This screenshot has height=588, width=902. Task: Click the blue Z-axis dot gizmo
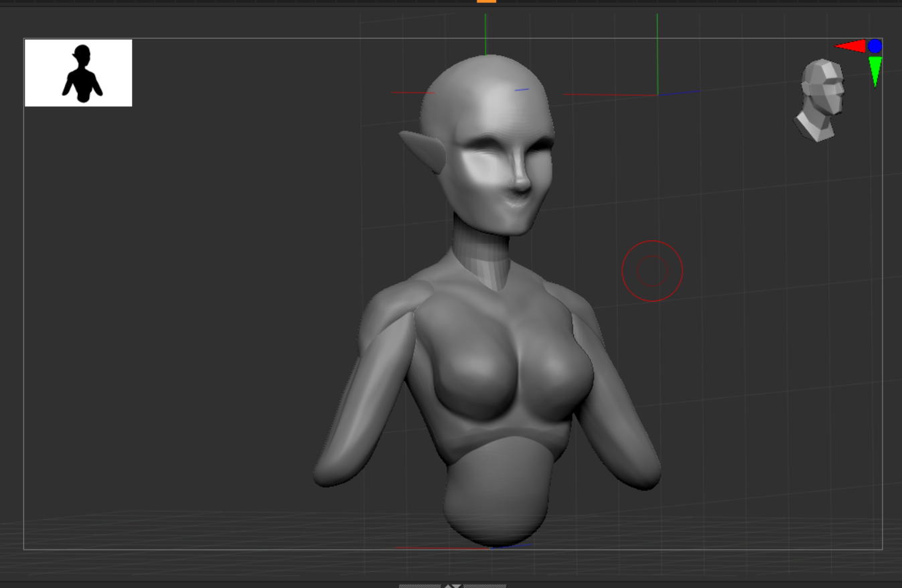click(x=875, y=46)
